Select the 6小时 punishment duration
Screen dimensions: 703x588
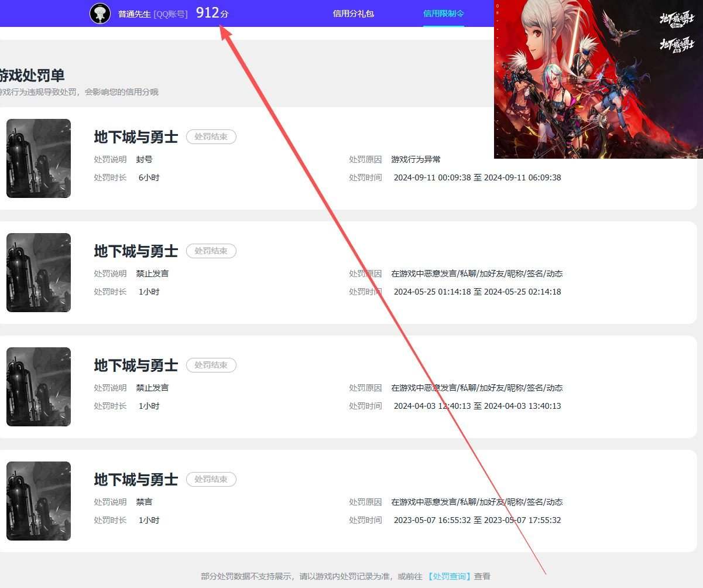click(149, 177)
